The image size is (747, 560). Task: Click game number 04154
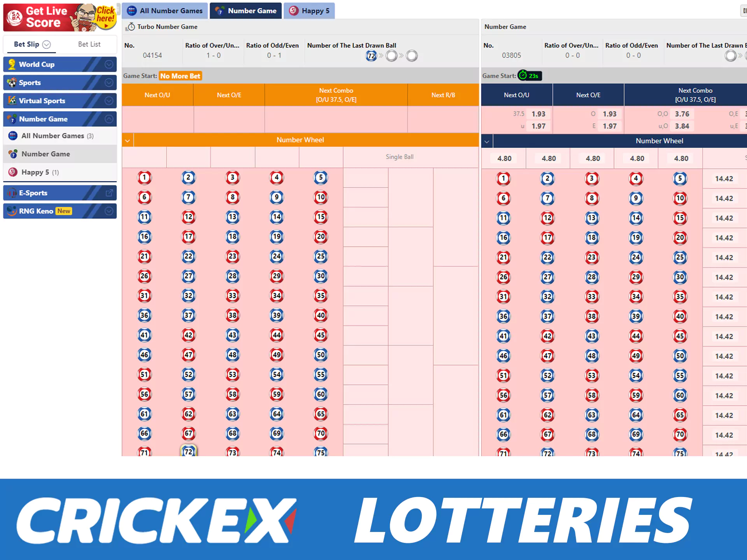coord(152,55)
